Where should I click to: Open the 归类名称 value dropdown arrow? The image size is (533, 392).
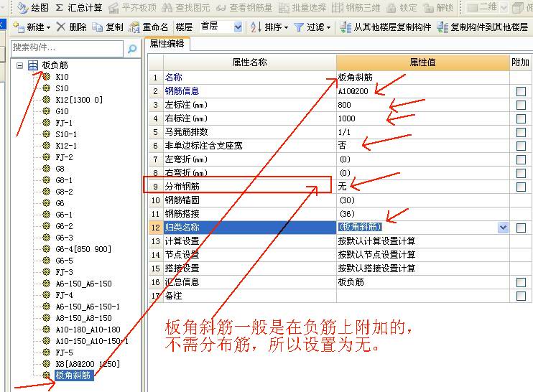point(503,228)
